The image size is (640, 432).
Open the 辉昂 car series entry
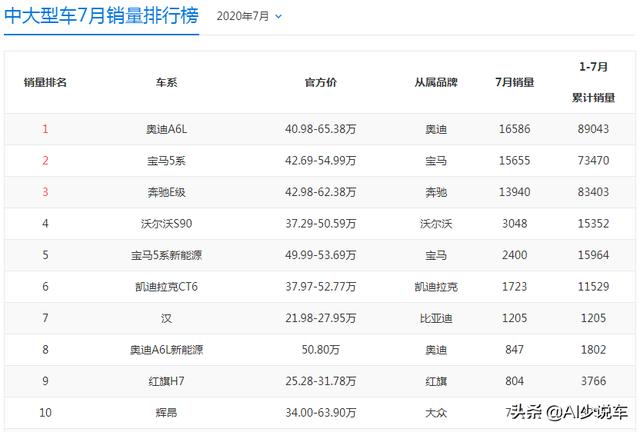pyautogui.click(x=166, y=412)
